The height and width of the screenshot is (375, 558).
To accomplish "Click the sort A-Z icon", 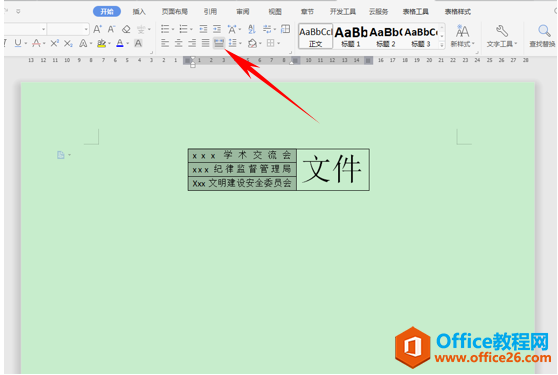I will [x=252, y=29].
